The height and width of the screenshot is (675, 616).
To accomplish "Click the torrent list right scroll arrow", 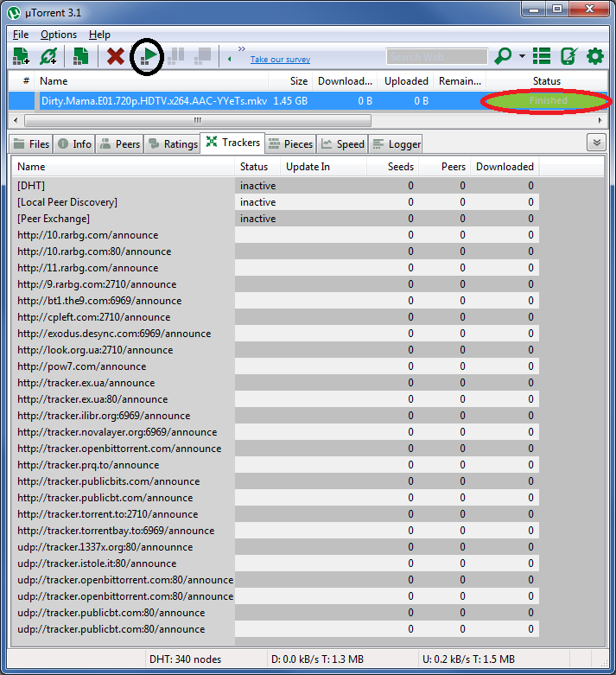I will tap(600, 120).
